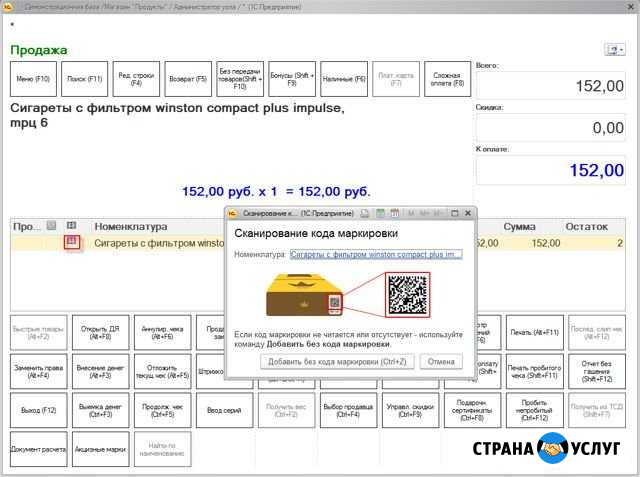Image resolution: width=640 pixels, height=477 pixels.
Task: Click Сумма column header
Action: click(519, 226)
